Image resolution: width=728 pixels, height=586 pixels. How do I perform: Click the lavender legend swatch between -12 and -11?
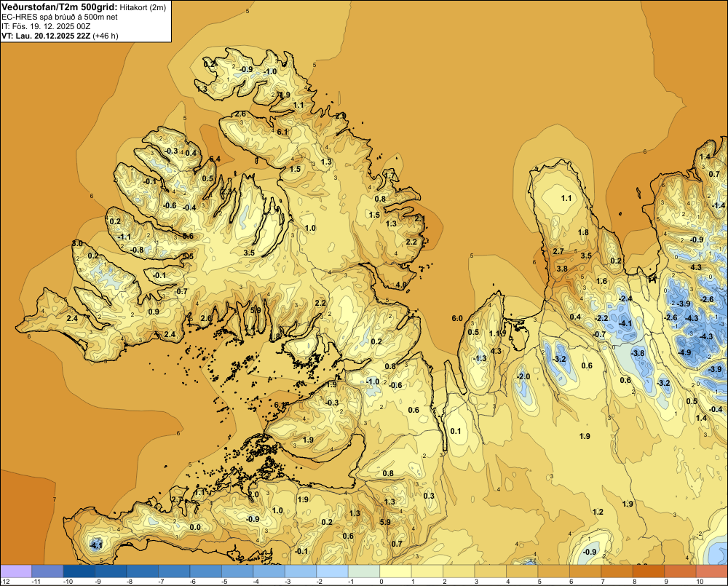click(16, 571)
